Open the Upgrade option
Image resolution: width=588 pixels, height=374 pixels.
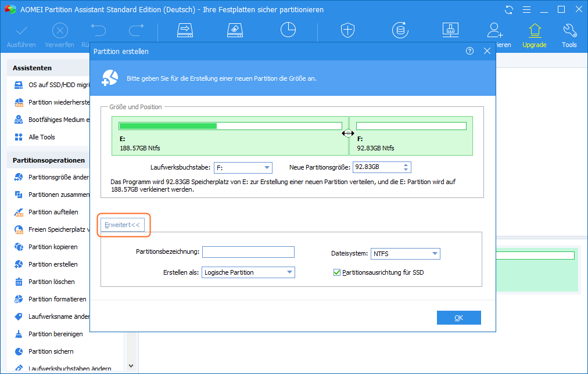point(535,35)
